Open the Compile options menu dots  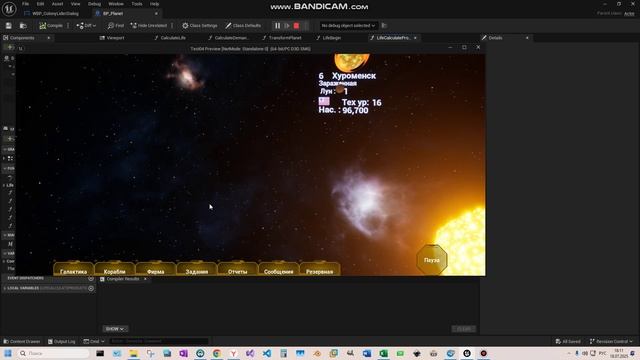click(x=68, y=26)
